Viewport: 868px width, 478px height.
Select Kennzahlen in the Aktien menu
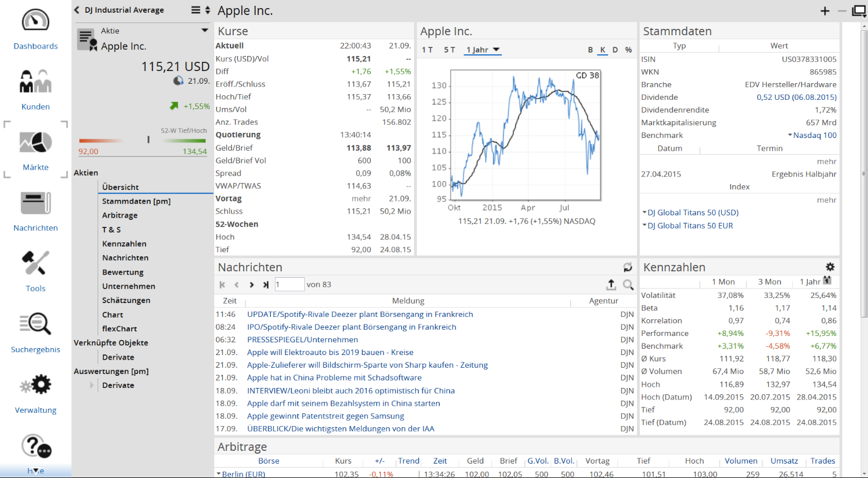[124, 244]
